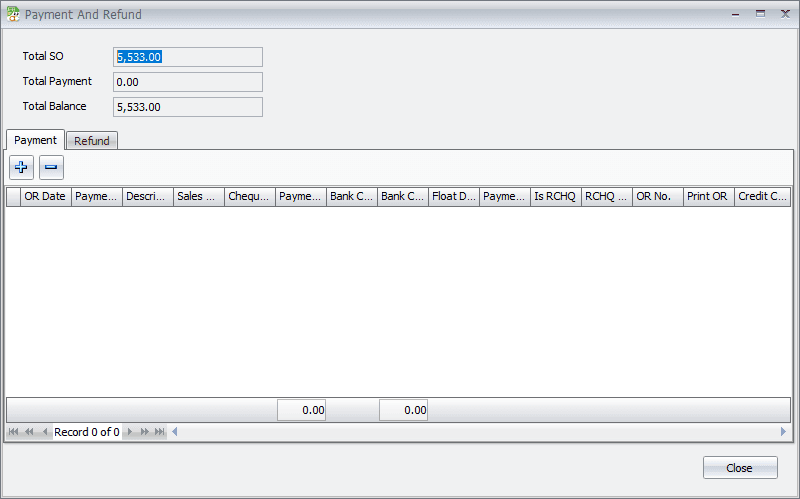The width and height of the screenshot is (800, 499).
Task: Sort by Sales ... column header
Action: (199, 196)
